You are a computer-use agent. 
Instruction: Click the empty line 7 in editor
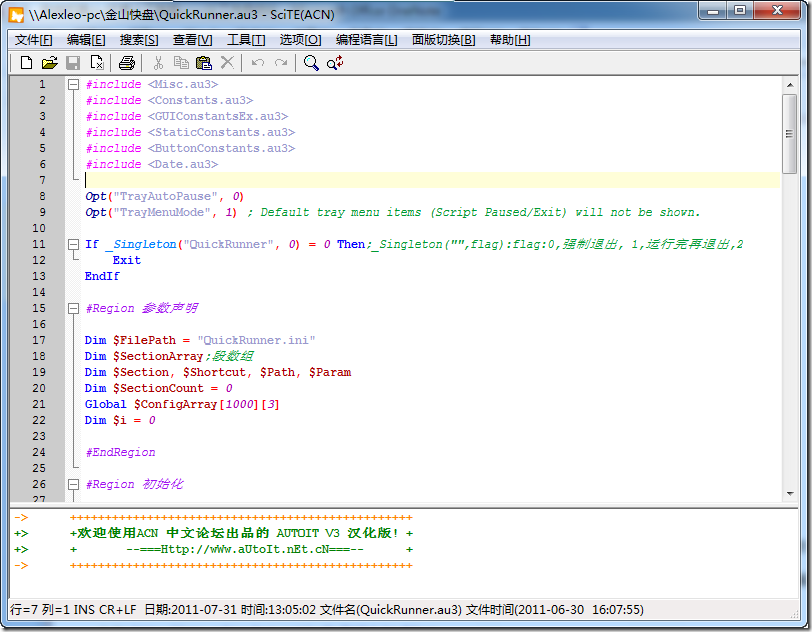tap(400, 180)
